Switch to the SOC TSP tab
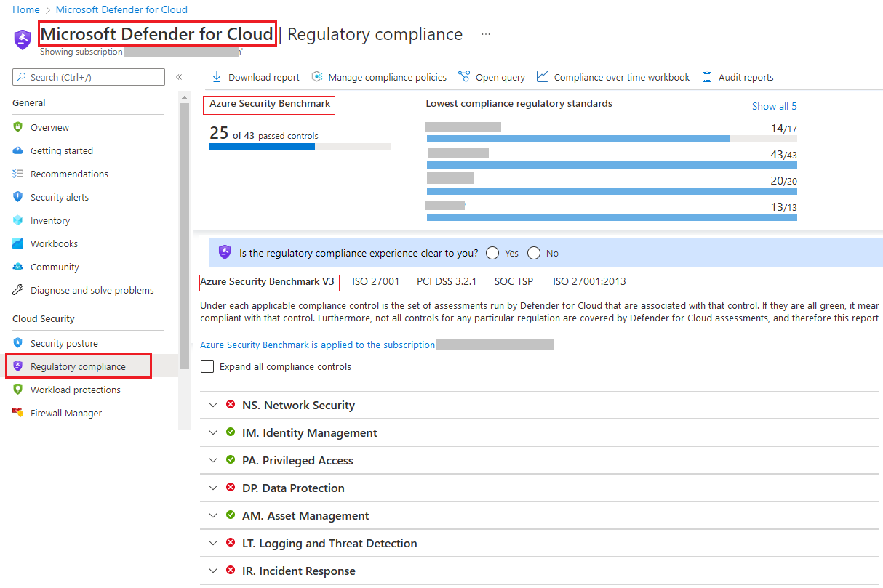Screen dimensions: 883x588 pos(515,281)
